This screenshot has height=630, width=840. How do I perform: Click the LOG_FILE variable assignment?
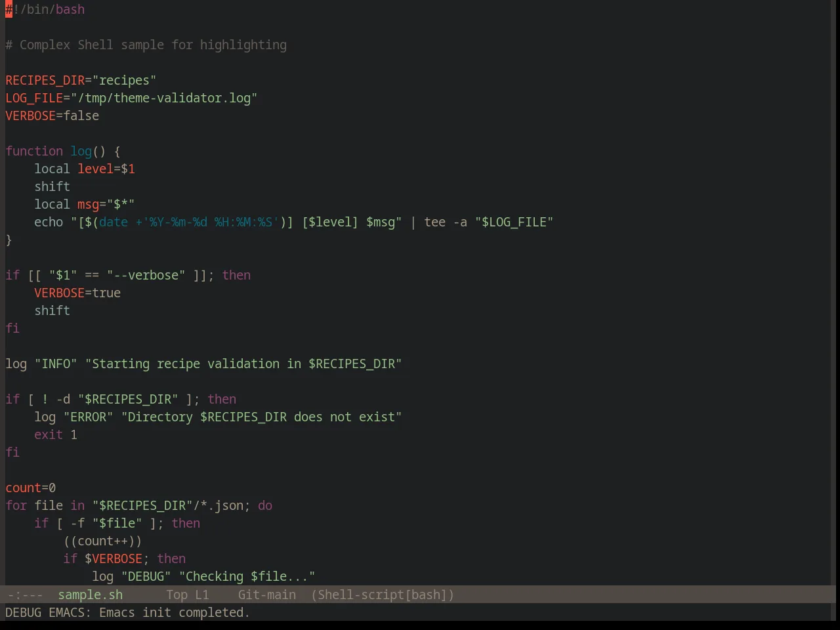tap(131, 98)
